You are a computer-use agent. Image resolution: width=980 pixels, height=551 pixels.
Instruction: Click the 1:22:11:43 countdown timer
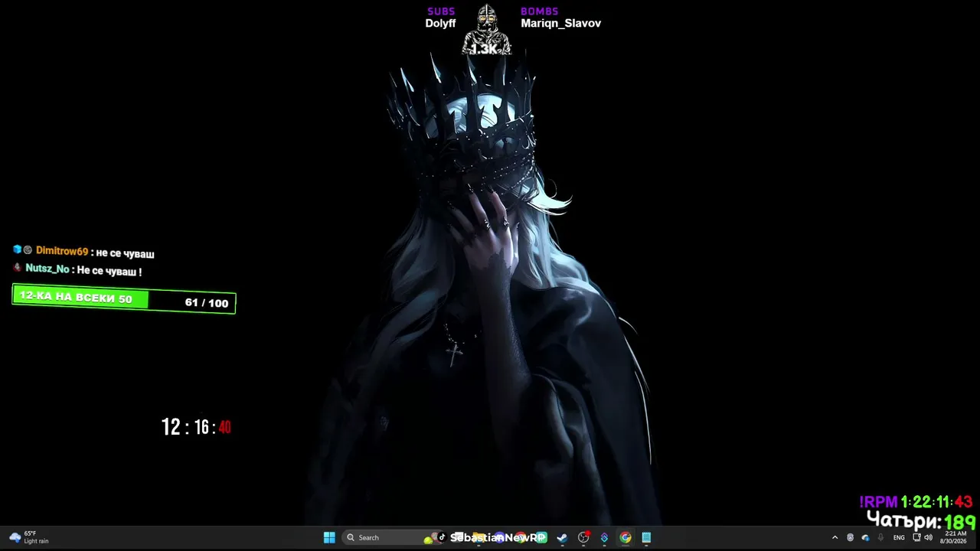936,502
